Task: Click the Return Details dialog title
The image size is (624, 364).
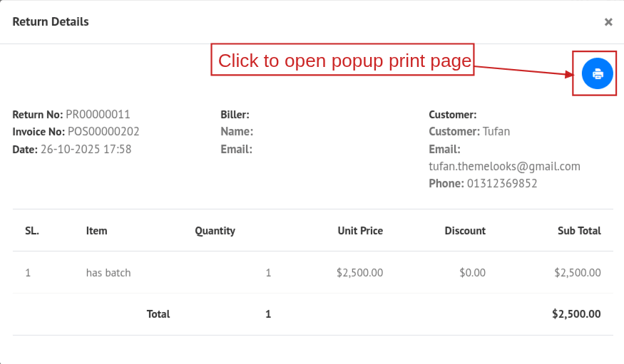Action: click(x=51, y=21)
